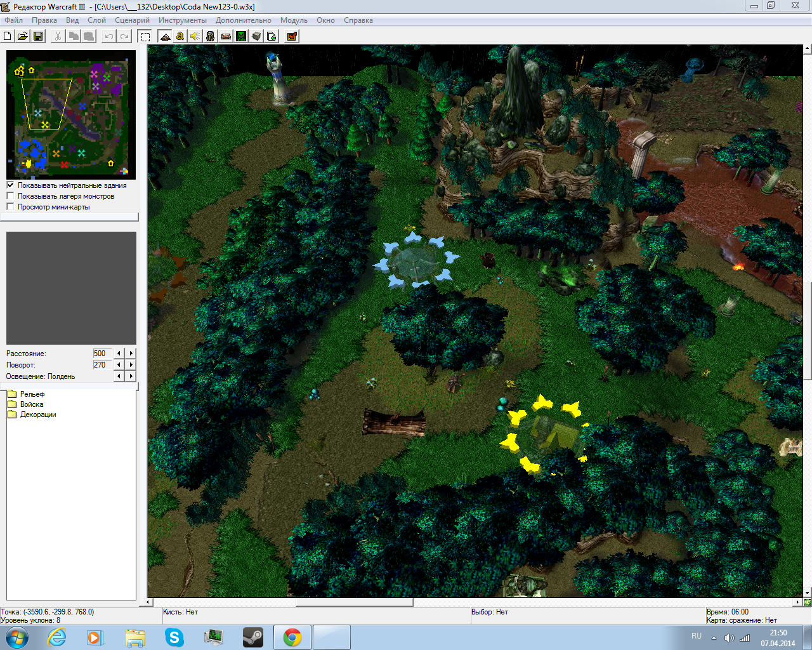The height and width of the screenshot is (650, 812).
Task: Open the Terrain Editor mountain icon
Action: pyautogui.click(x=165, y=36)
